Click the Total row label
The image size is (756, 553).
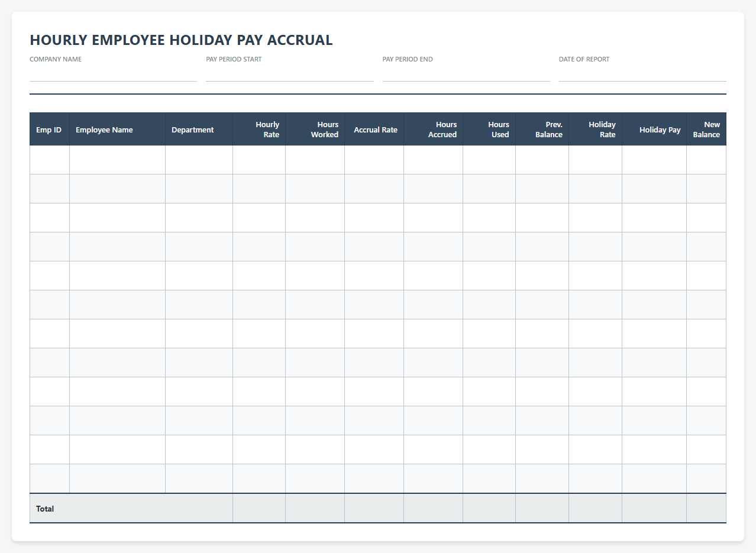(45, 509)
